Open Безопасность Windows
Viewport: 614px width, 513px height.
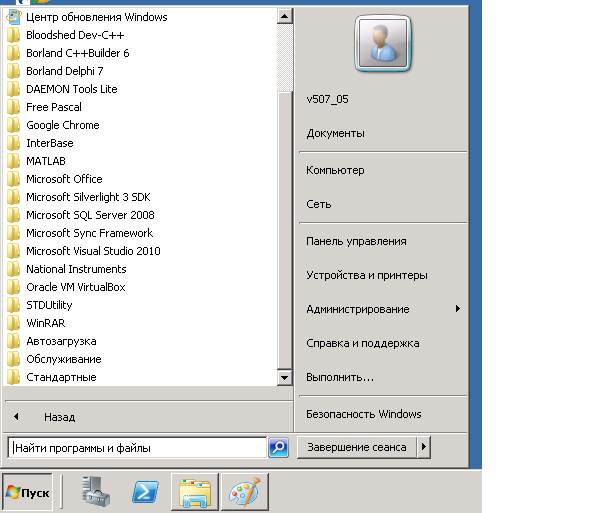(x=363, y=414)
